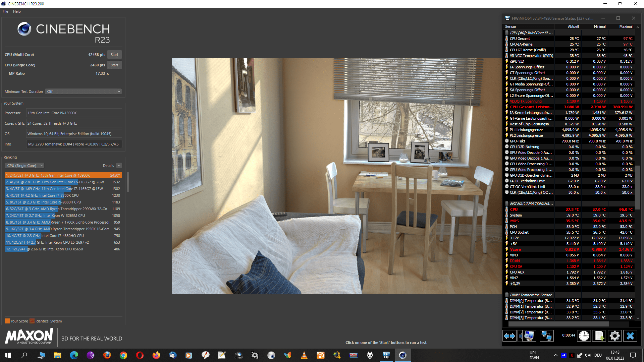The height and width of the screenshot is (362, 644).
Task: Open HWiNFO sensor search monitor icon
Action: [x=528, y=336]
